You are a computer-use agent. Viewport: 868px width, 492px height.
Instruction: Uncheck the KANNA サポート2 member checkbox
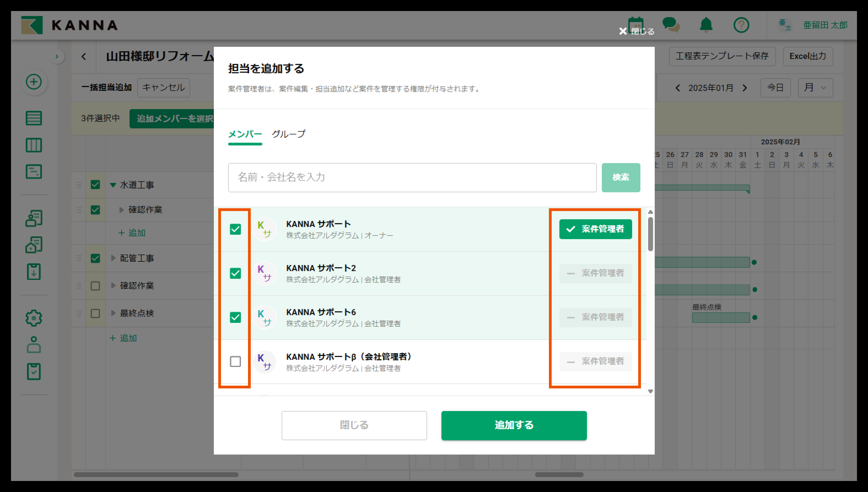pos(235,273)
